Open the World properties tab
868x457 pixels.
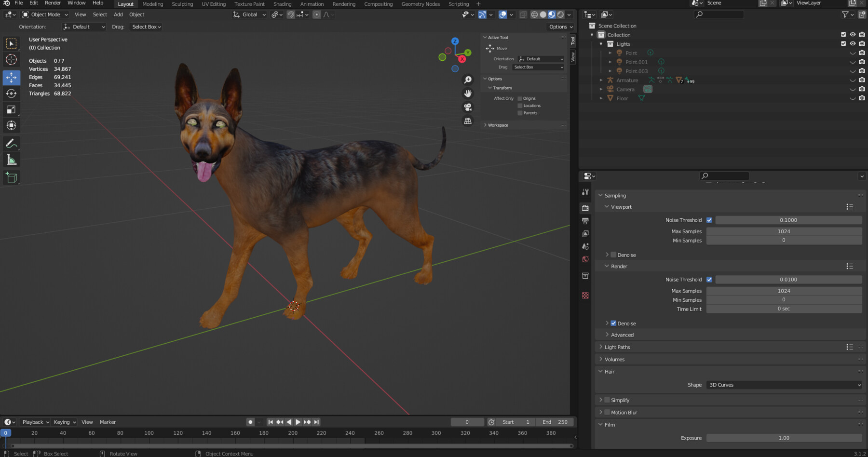585,259
